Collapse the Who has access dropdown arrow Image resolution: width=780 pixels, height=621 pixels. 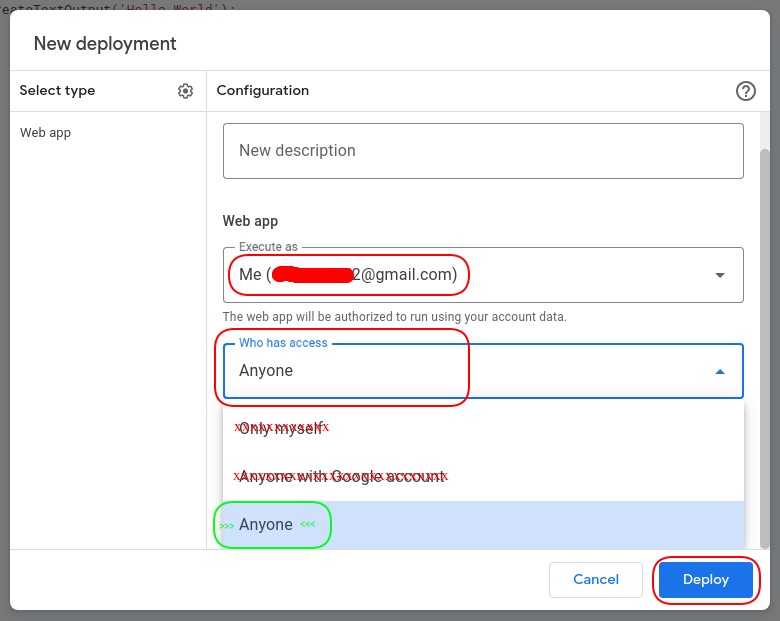pos(719,371)
